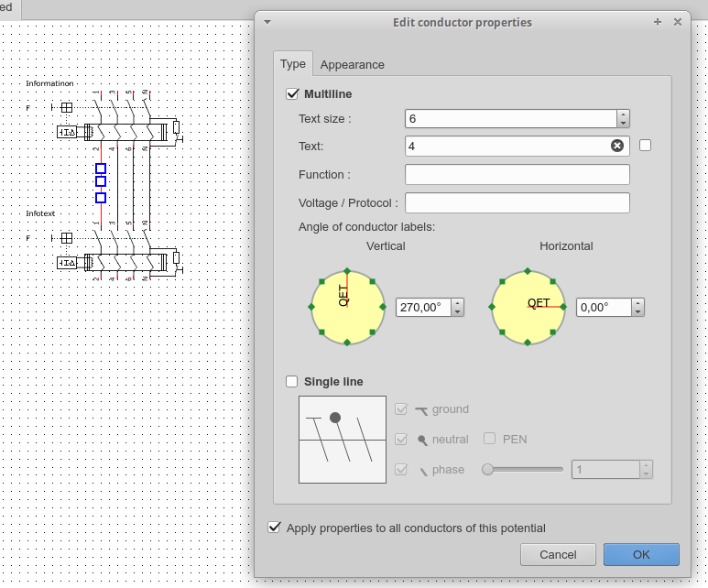Tick the checkbox beside the Text field
The height and width of the screenshot is (588, 708).
point(646,145)
